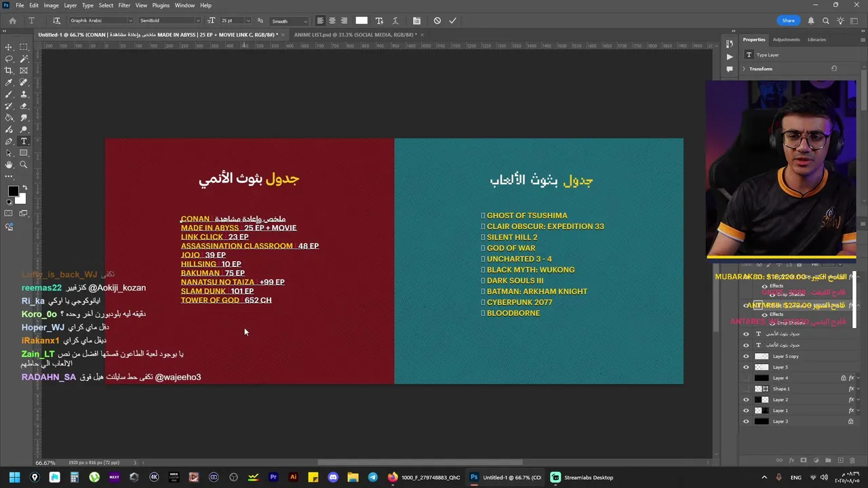Expand Shape 1 effects arrow
Screen dimensions: 868x488
[x=858, y=389]
